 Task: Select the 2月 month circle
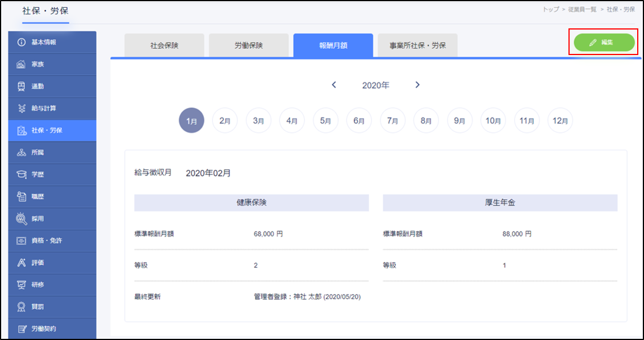pyautogui.click(x=225, y=121)
